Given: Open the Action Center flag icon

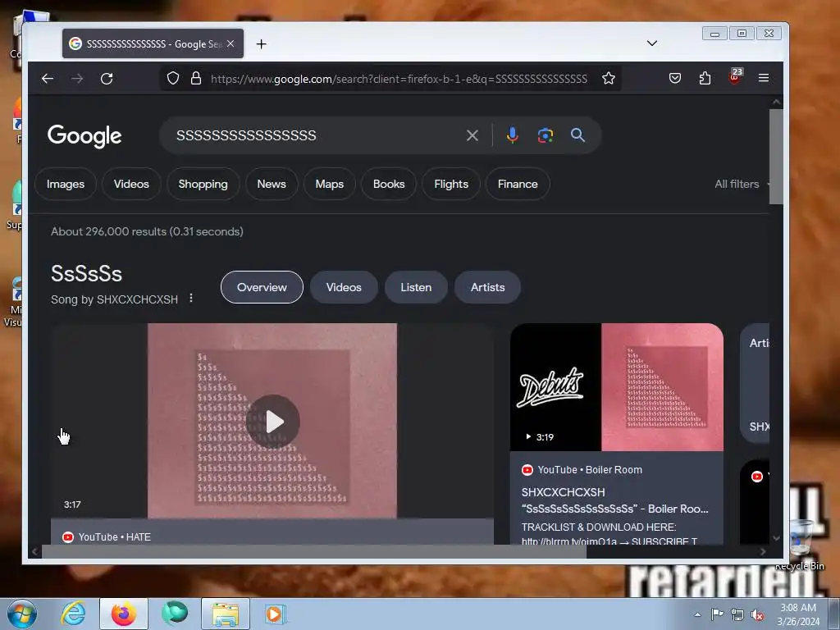Looking at the screenshot, I should 717,614.
